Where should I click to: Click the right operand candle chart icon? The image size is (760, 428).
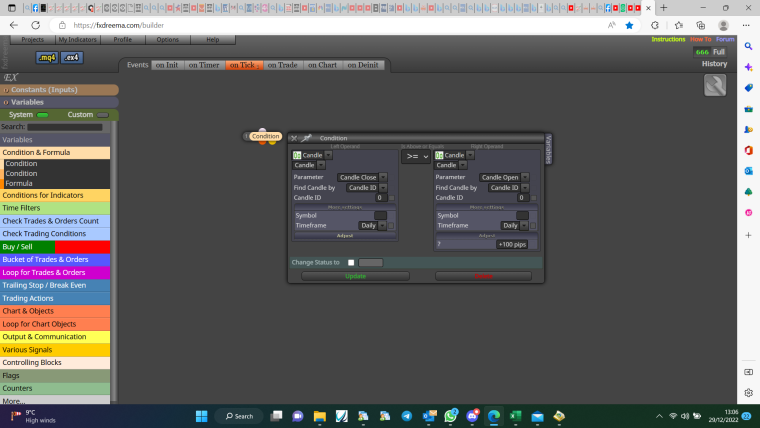tap(439, 155)
